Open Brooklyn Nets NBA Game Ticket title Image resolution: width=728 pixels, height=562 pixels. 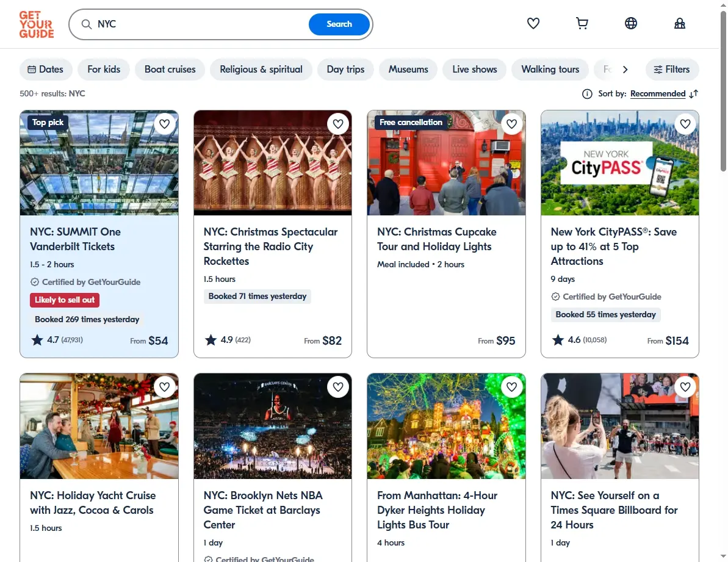tap(263, 510)
